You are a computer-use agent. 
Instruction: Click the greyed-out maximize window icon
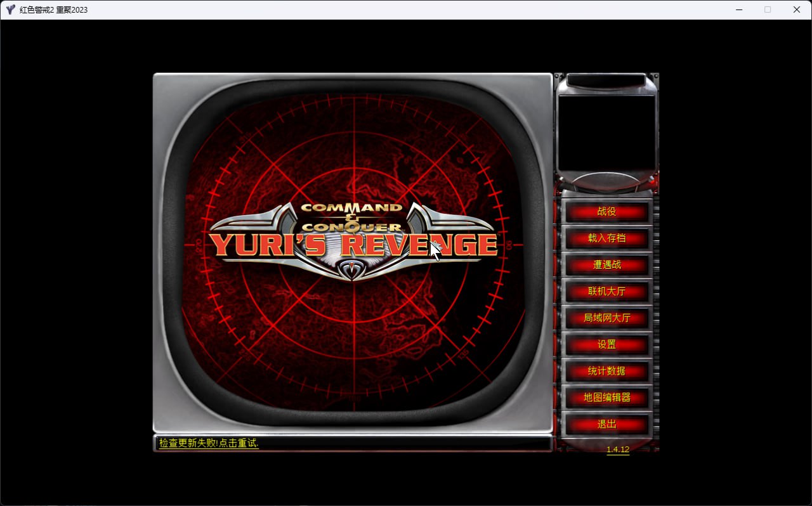tap(768, 10)
